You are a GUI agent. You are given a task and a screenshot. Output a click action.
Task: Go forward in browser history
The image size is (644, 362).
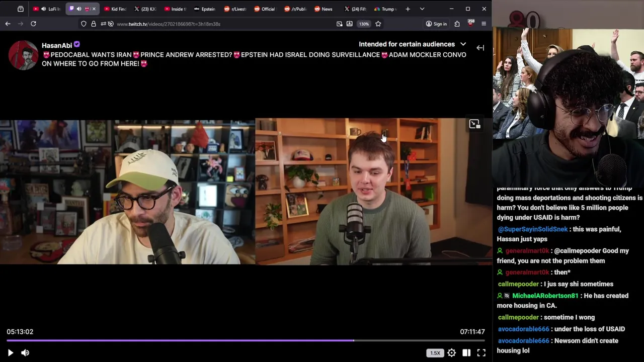21,24
